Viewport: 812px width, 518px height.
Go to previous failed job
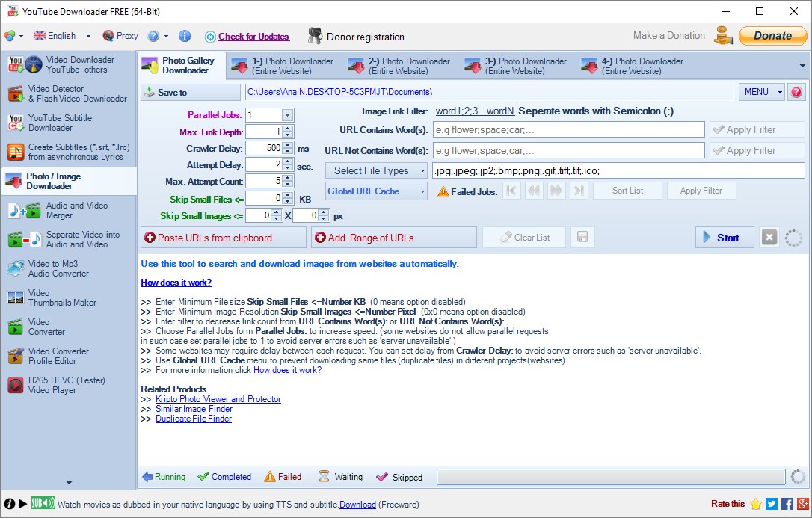[x=534, y=191]
